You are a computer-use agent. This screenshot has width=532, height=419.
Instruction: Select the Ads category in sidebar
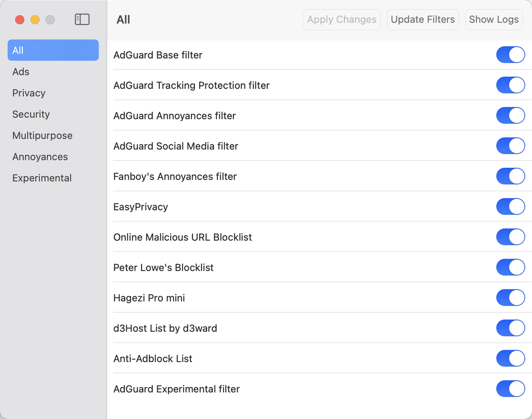pos(21,72)
